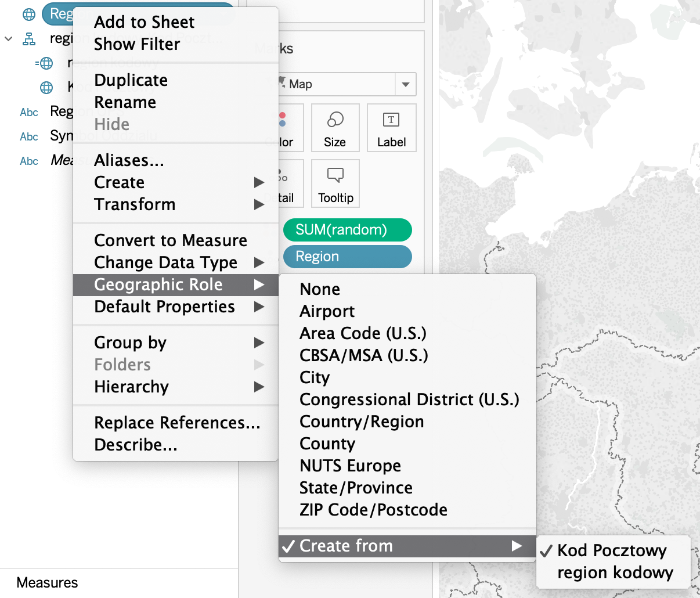This screenshot has width=700, height=598.
Task: Click the calculated geographic globe icon with equals sign
Action: pyautogui.click(x=44, y=63)
